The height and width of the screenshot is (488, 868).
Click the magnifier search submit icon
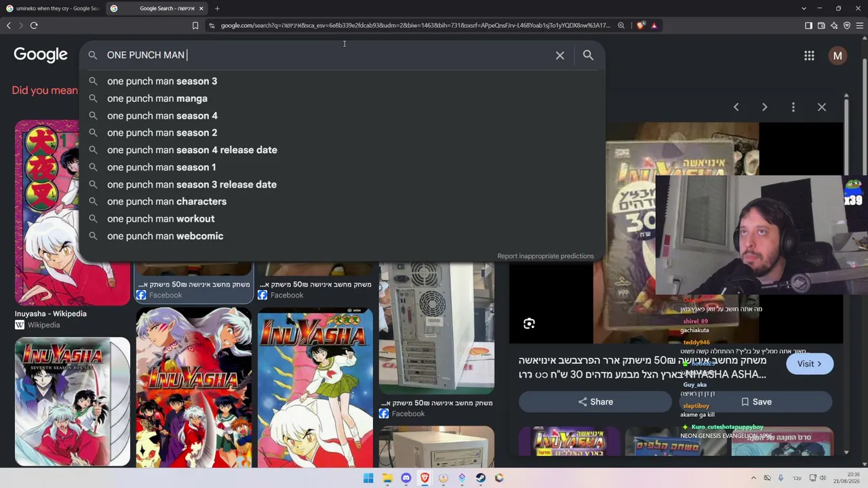(588, 56)
